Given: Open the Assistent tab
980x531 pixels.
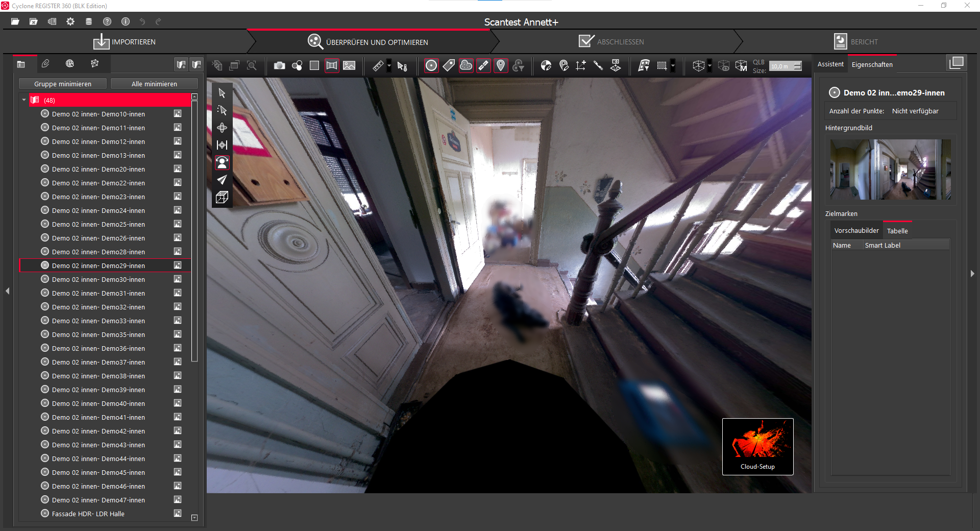Looking at the screenshot, I should tap(830, 64).
